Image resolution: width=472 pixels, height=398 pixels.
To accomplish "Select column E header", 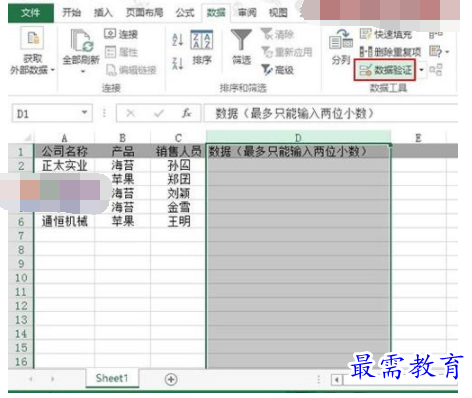I will coord(418,138).
